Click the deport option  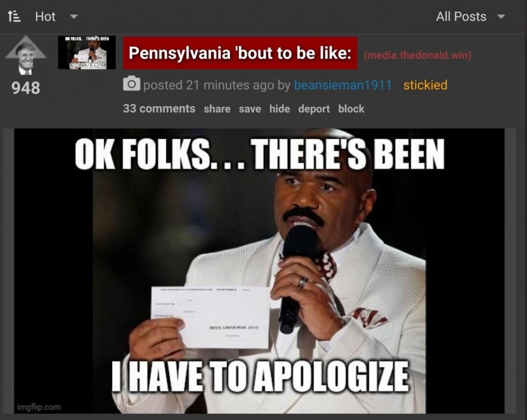point(314,109)
